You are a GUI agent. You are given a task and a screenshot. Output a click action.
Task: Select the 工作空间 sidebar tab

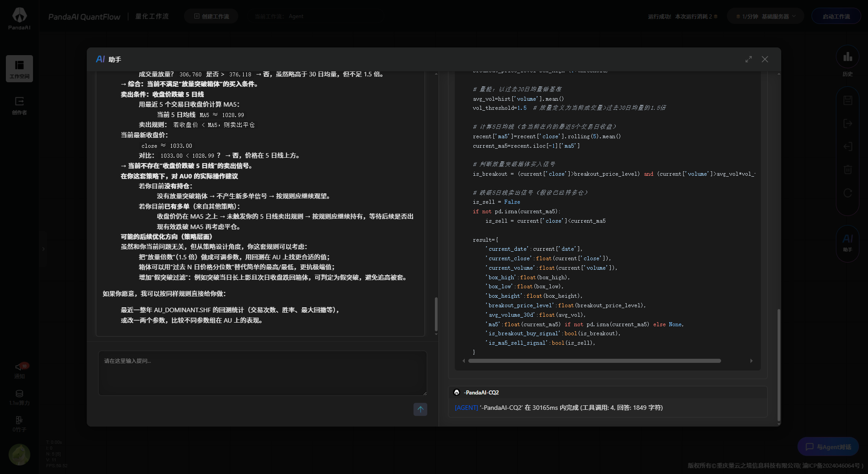pyautogui.click(x=19, y=69)
